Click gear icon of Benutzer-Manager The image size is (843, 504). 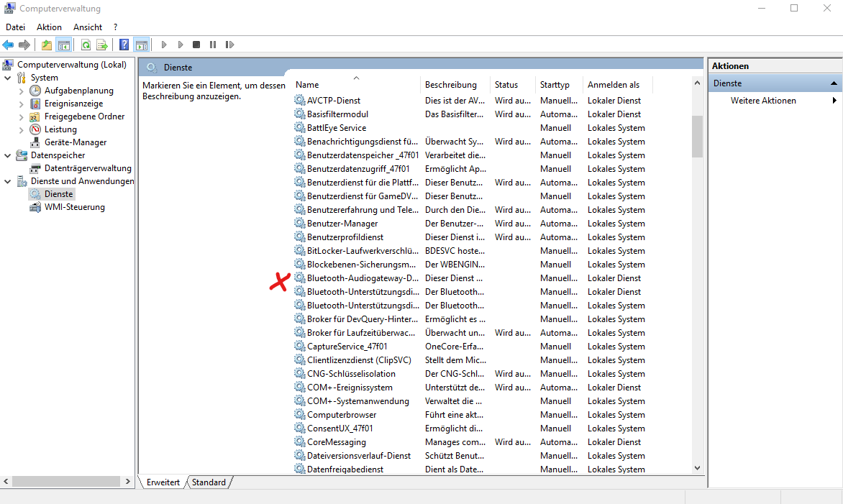point(299,223)
